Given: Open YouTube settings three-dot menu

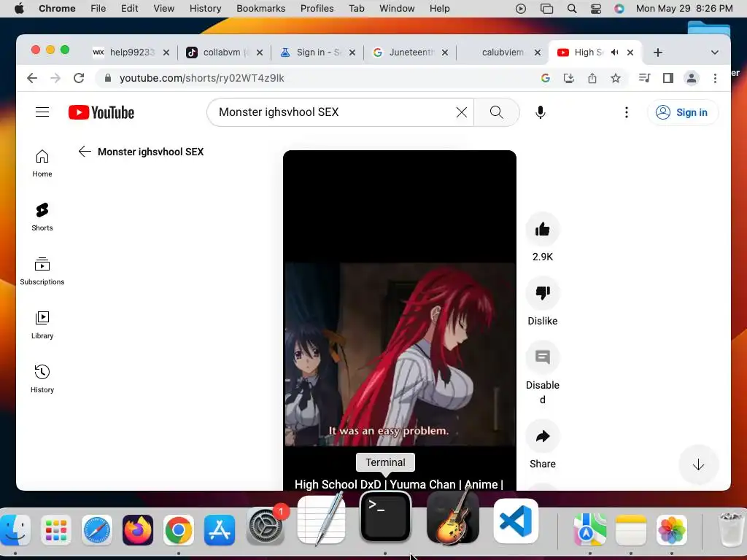Looking at the screenshot, I should click(626, 112).
